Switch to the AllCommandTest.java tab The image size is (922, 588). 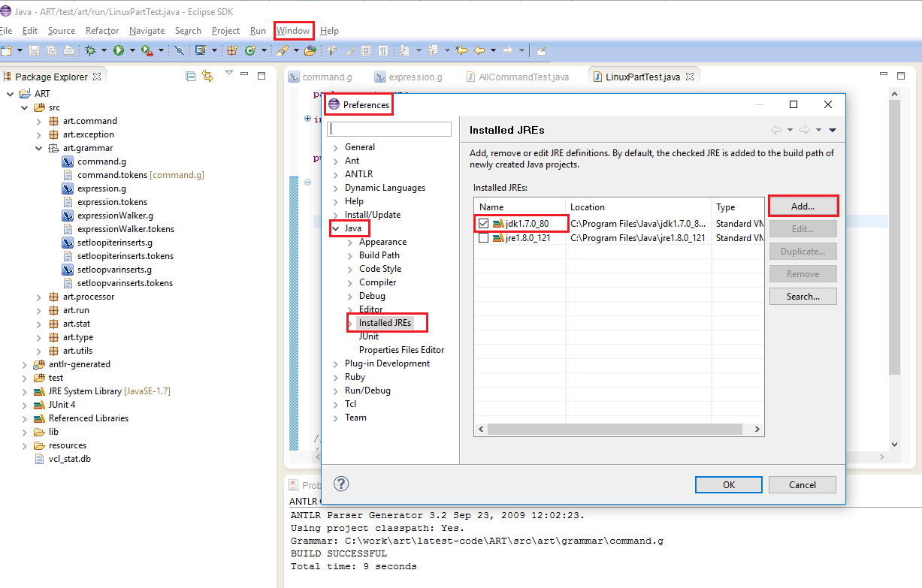coord(518,77)
